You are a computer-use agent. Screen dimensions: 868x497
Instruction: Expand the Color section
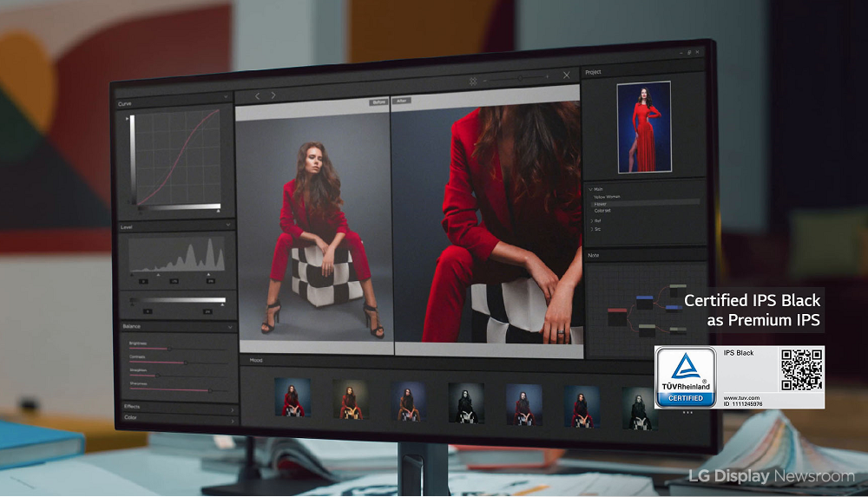232,419
